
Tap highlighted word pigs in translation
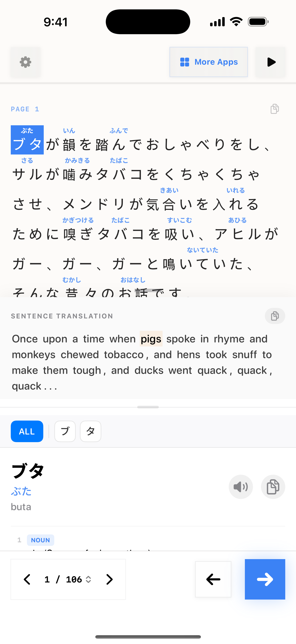pyautogui.click(x=151, y=339)
